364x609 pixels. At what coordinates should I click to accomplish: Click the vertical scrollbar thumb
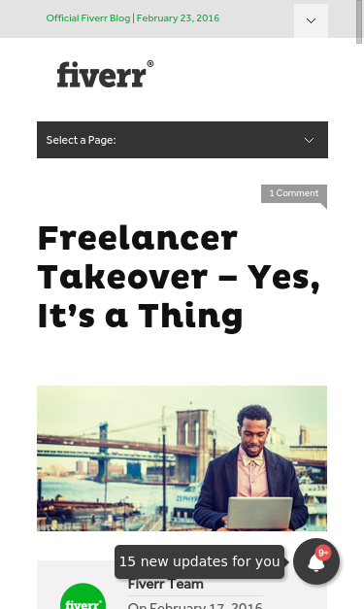(x=359, y=21)
